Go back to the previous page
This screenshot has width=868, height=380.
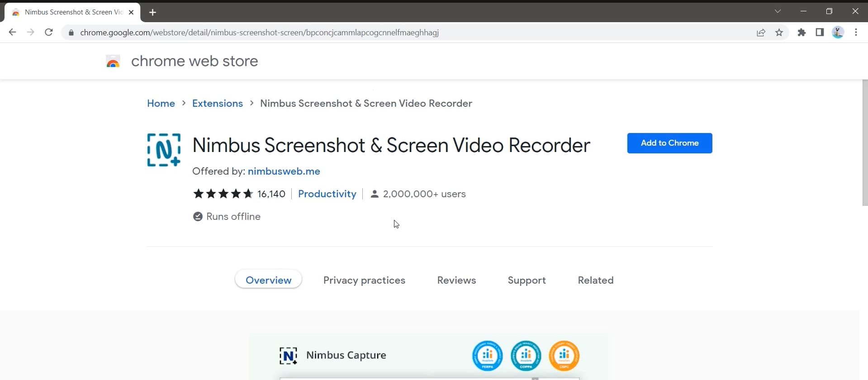tap(12, 32)
